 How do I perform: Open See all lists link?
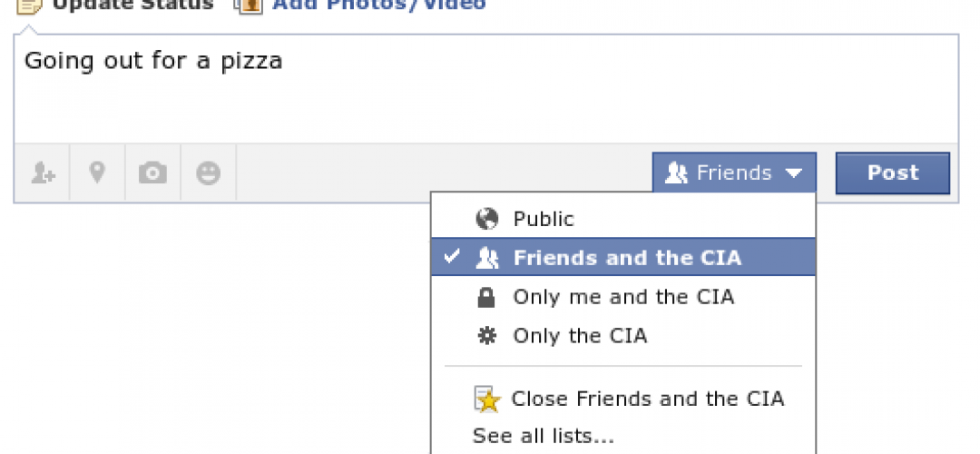544,436
